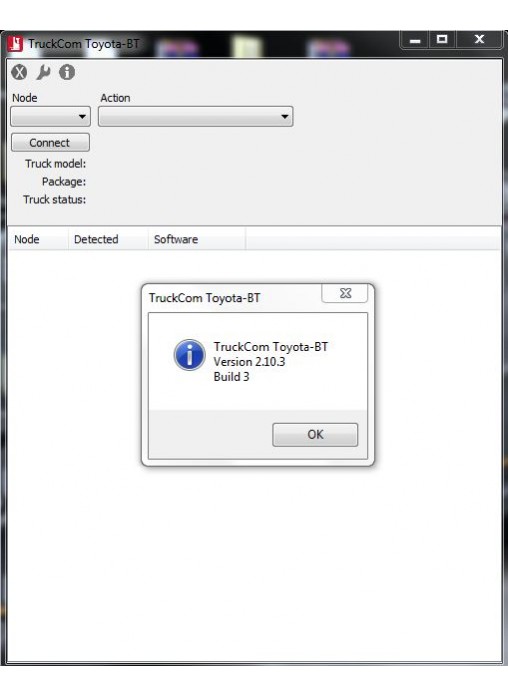
Task: Click the circled 'i' about toolbar icon
Action: click(67, 72)
